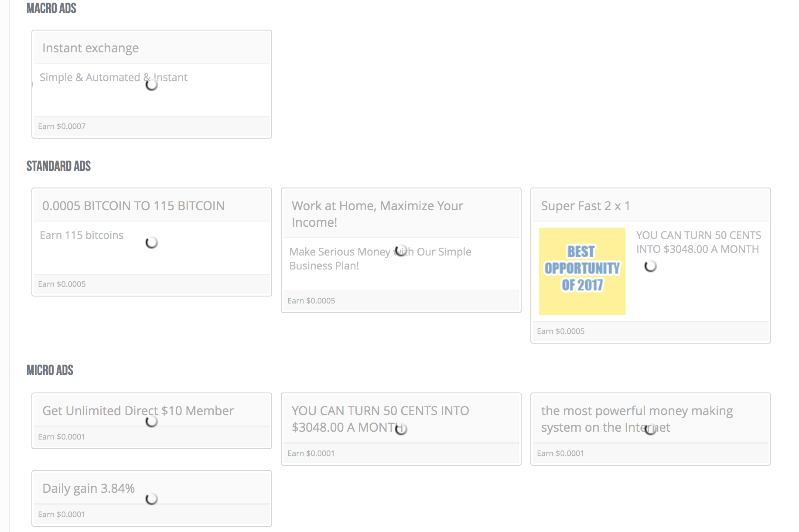799x532 pixels.
Task: Click Make Serious Money business plan description
Action: click(379, 259)
